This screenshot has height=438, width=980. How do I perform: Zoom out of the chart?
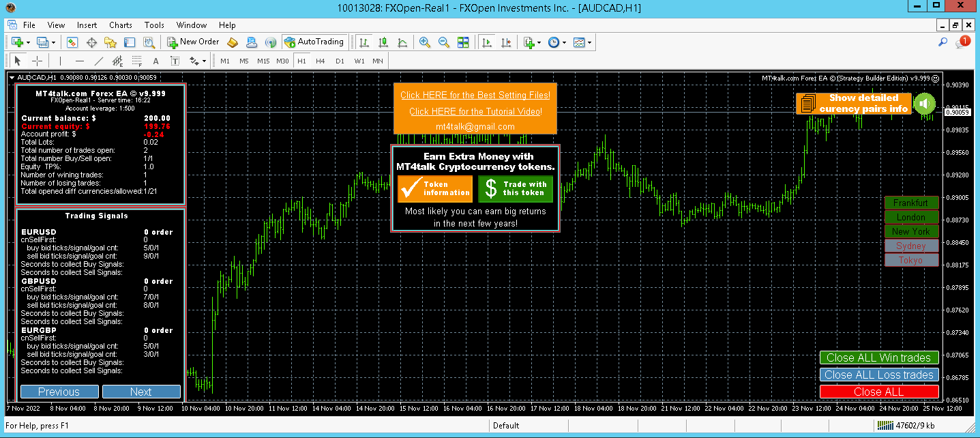[444, 42]
